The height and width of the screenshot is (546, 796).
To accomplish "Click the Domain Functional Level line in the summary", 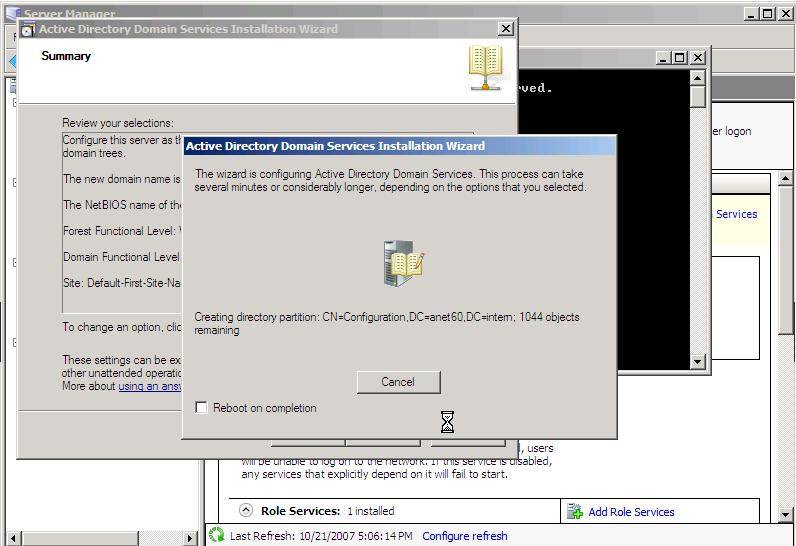I will tap(122, 257).
